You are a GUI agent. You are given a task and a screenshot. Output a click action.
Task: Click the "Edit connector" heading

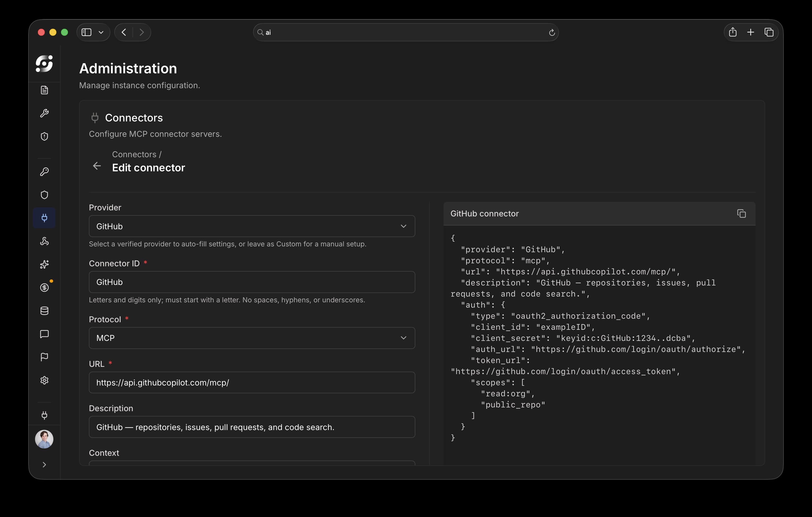[x=148, y=168]
